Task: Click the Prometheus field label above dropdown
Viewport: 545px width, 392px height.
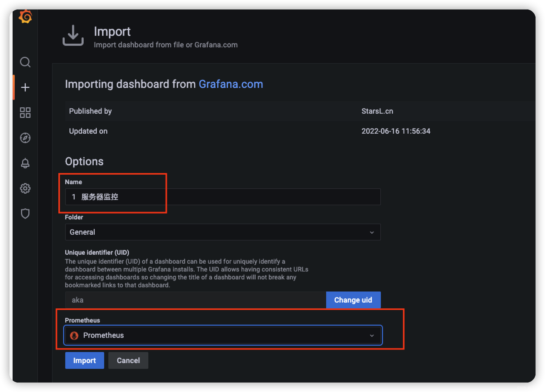Action: point(82,320)
